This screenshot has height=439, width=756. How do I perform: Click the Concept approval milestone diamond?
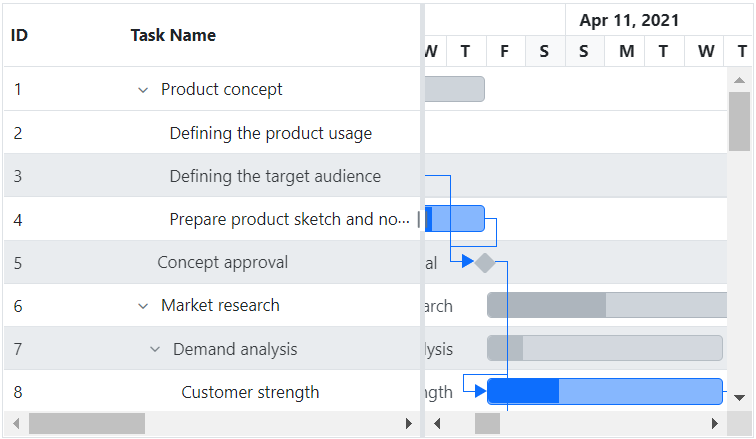coord(484,263)
